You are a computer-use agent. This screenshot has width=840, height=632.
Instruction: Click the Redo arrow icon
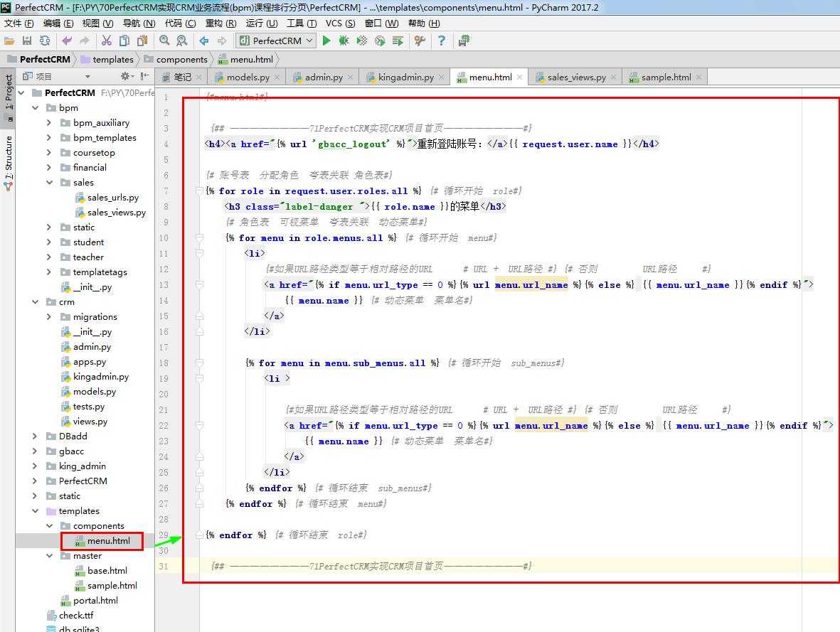[84, 41]
